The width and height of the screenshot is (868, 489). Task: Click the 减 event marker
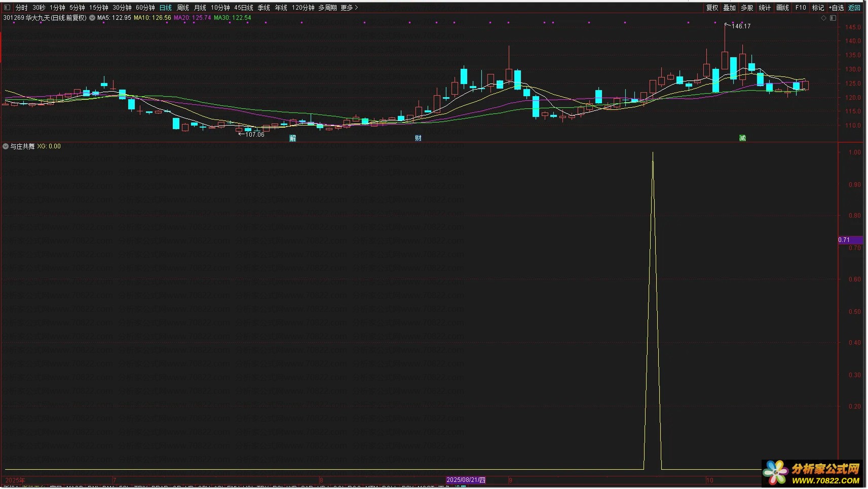(742, 138)
